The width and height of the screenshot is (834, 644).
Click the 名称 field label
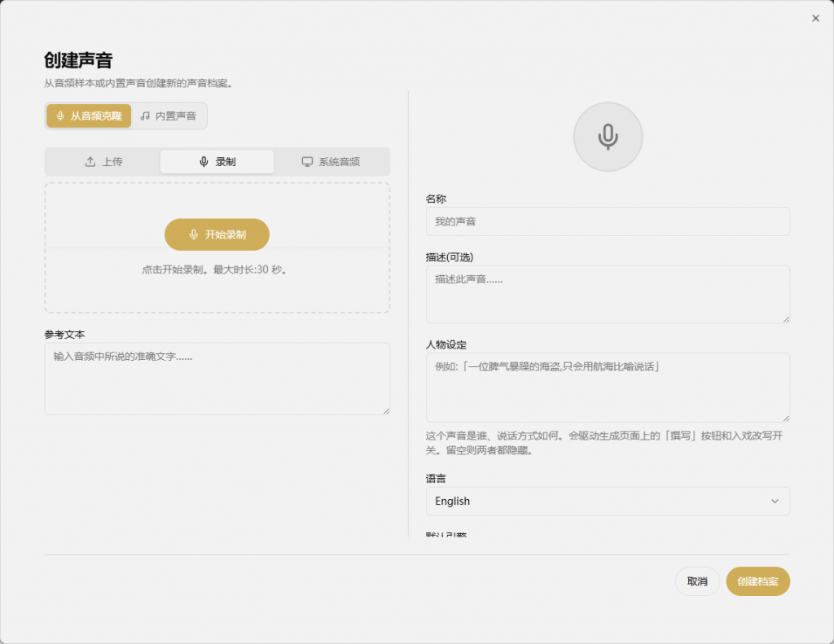(436, 199)
